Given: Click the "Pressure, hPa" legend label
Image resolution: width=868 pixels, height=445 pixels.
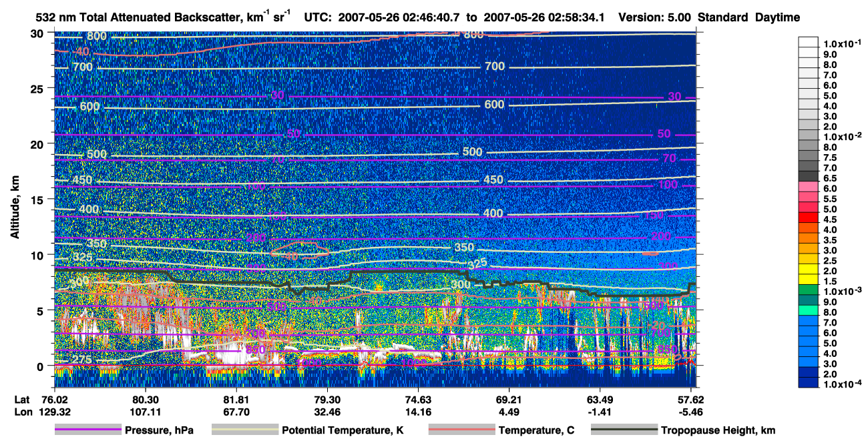Looking at the screenshot, I should tap(160, 430).
